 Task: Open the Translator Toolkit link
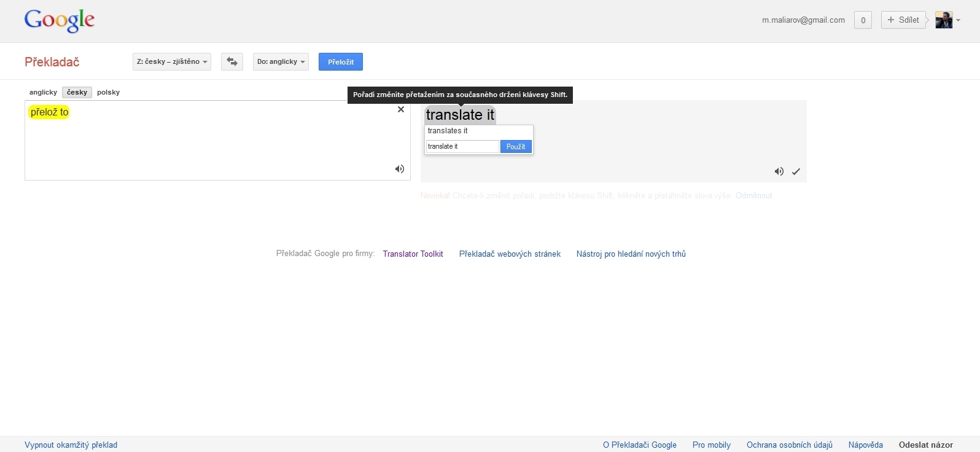[413, 254]
